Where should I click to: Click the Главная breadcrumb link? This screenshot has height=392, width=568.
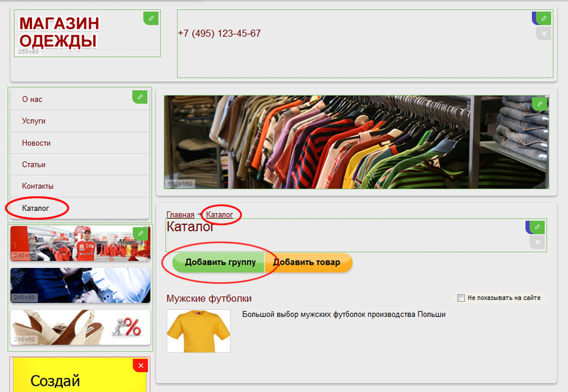tap(180, 215)
